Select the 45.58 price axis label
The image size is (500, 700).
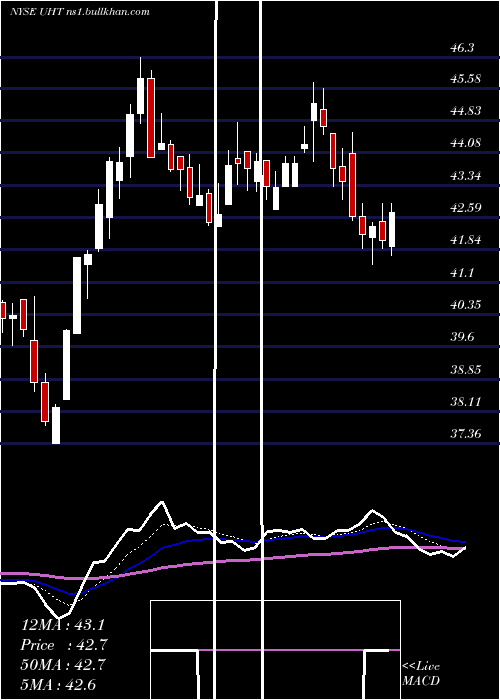coord(466,79)
